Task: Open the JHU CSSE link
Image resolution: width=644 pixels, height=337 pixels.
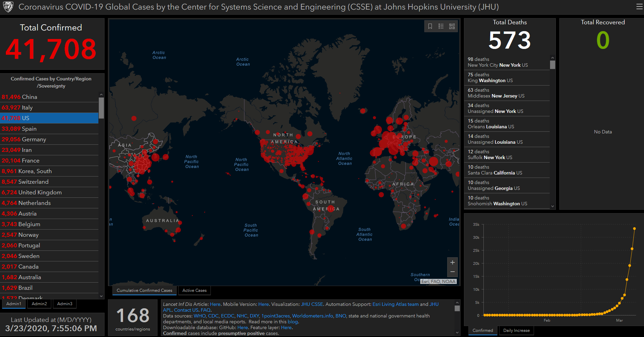Action: pos(312,304)
